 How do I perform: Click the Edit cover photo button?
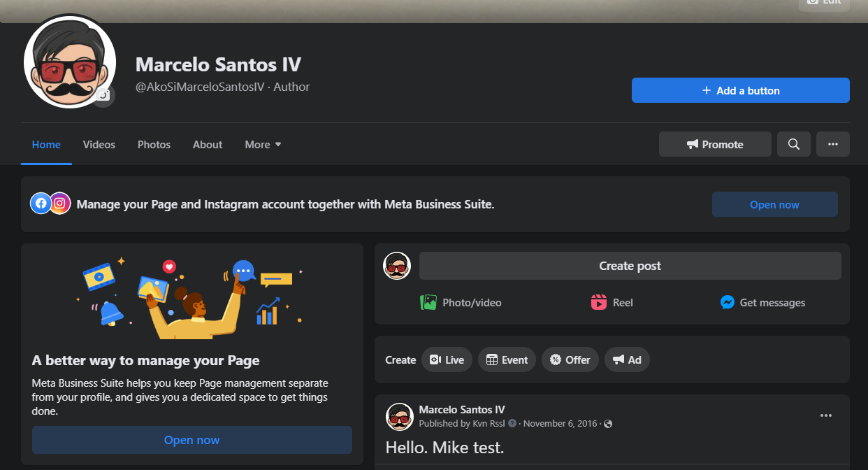825,4
